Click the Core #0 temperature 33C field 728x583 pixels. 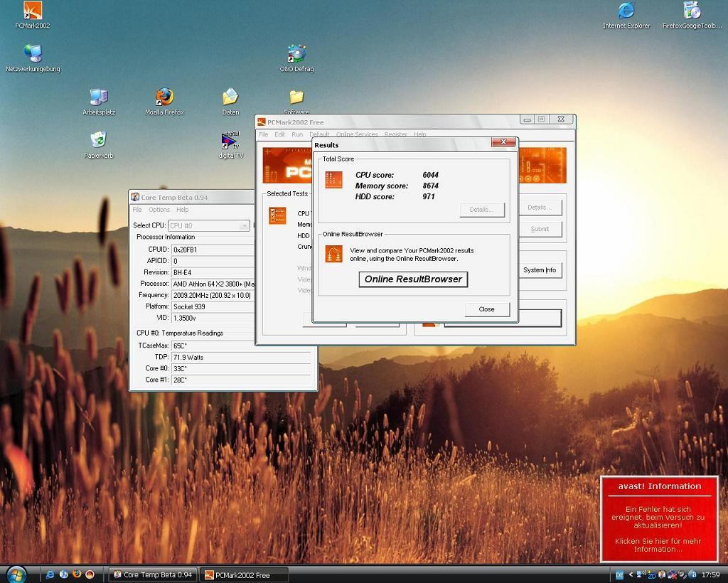(x=241, y=368)
